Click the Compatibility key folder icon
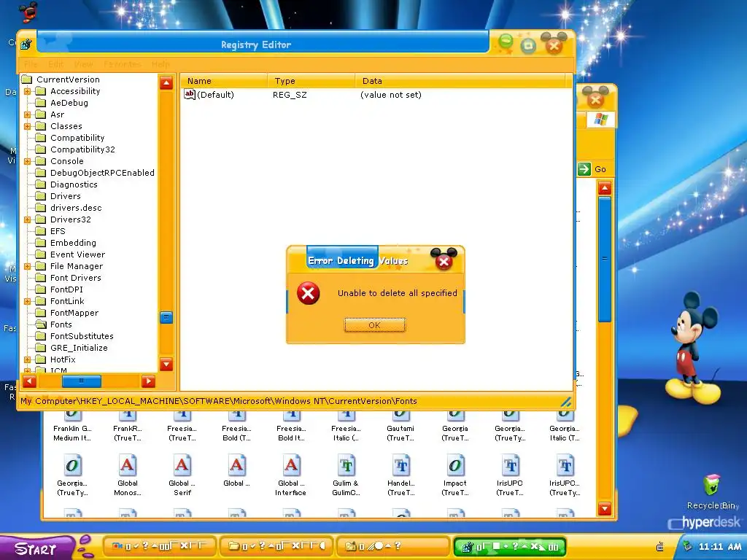The width and height of the screenshot is (747, 560). 41,138
